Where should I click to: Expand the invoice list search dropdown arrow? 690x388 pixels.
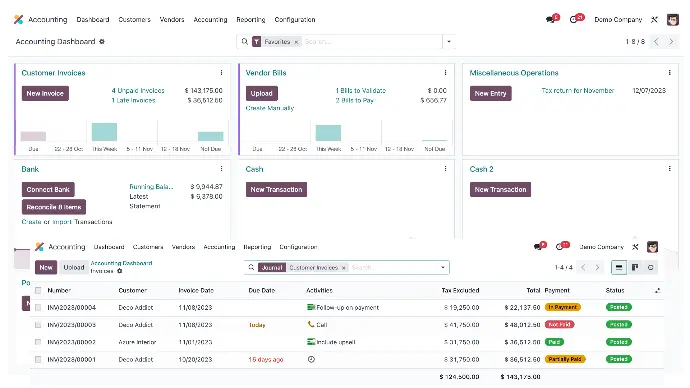(443, 267)
